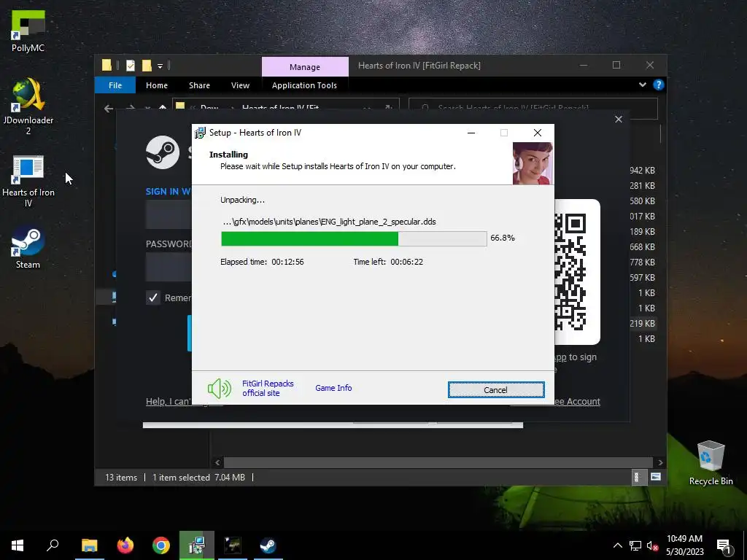Open the notification center icon
Viewport: 747px width, 560px height.
724,546
